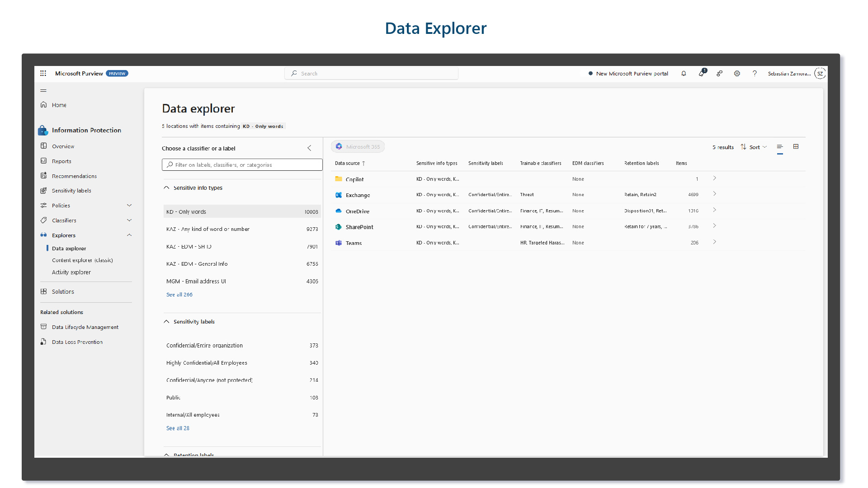
Task: Open the Data Lifecycle Management icon
Action: pyautogui.click(x=44, y=327)
